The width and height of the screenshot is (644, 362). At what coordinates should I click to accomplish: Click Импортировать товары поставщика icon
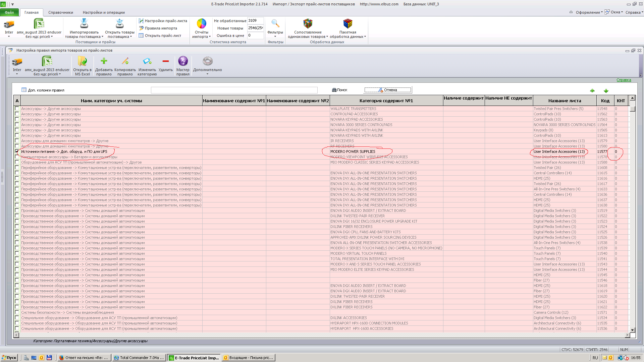(84, 24)
